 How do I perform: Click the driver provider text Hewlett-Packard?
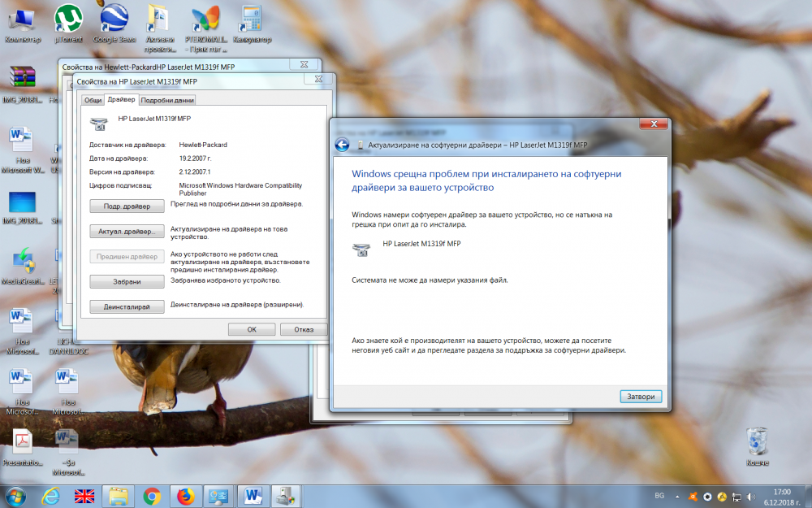[203, 145]
